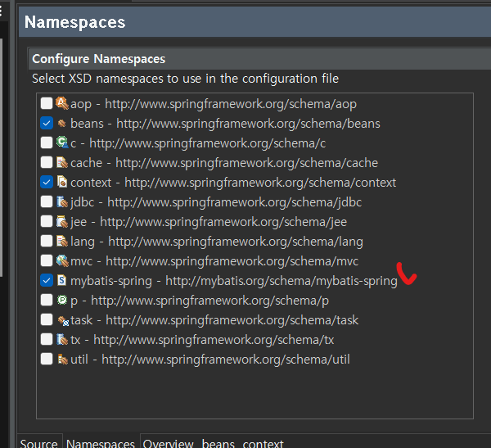The height and width of the screenshot is (448, 491).
Task: Select aop schema URL text
Action: click(231, 104)
